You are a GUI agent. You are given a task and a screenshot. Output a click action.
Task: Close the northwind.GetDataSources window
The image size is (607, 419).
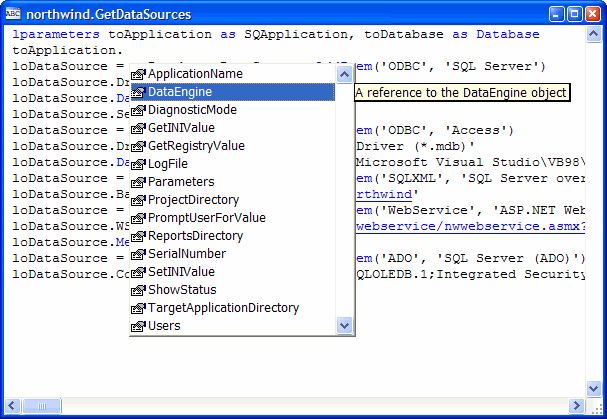pos(593,14)
